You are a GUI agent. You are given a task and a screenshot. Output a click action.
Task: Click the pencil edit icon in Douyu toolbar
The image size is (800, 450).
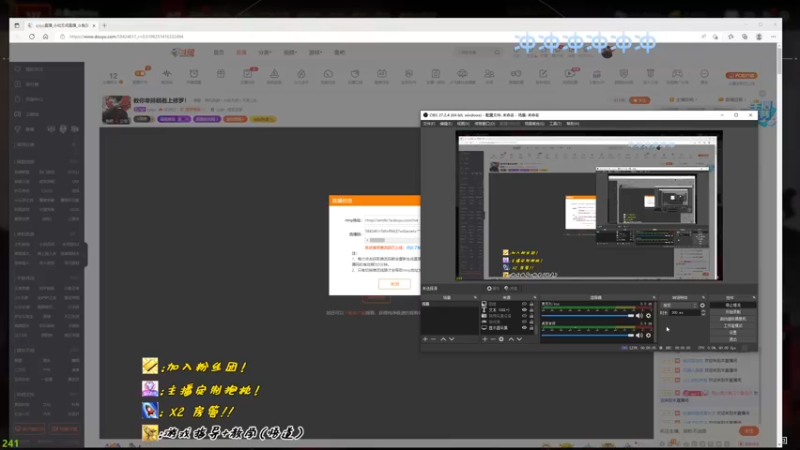pos(543,74)
